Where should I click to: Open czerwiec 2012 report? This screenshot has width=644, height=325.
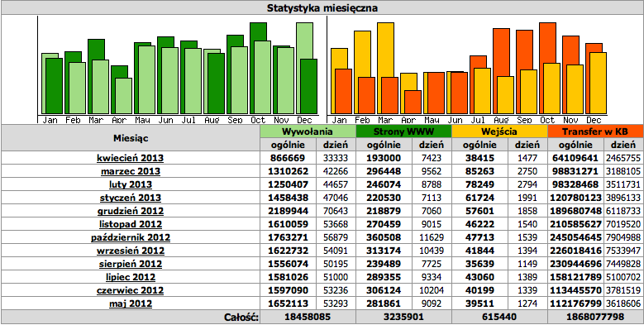point(130,290)
